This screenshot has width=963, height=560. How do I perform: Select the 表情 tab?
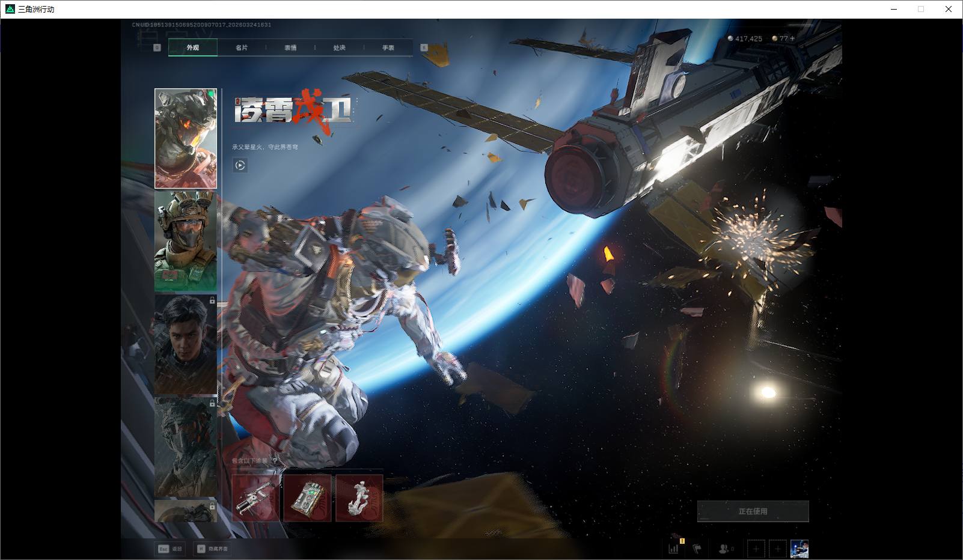[x=290, y=47]
